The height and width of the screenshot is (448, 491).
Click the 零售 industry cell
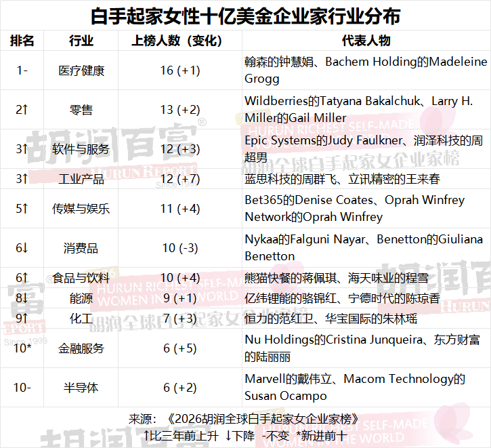[x=81, y=110]
